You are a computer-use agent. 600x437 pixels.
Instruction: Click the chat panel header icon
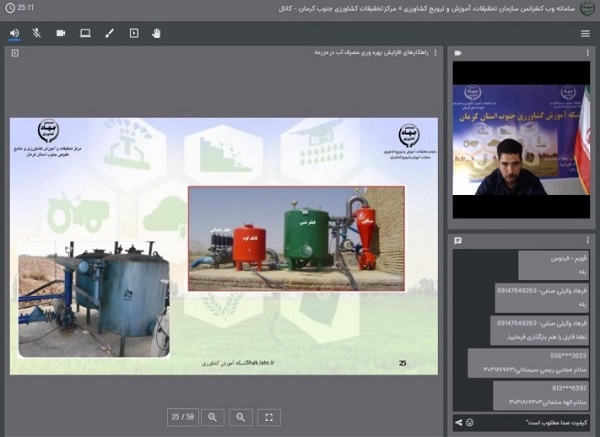(x=458, y=240)
